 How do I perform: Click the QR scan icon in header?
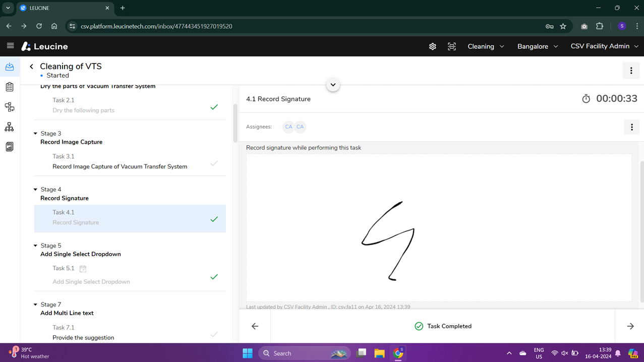click(x=452, y=46)
